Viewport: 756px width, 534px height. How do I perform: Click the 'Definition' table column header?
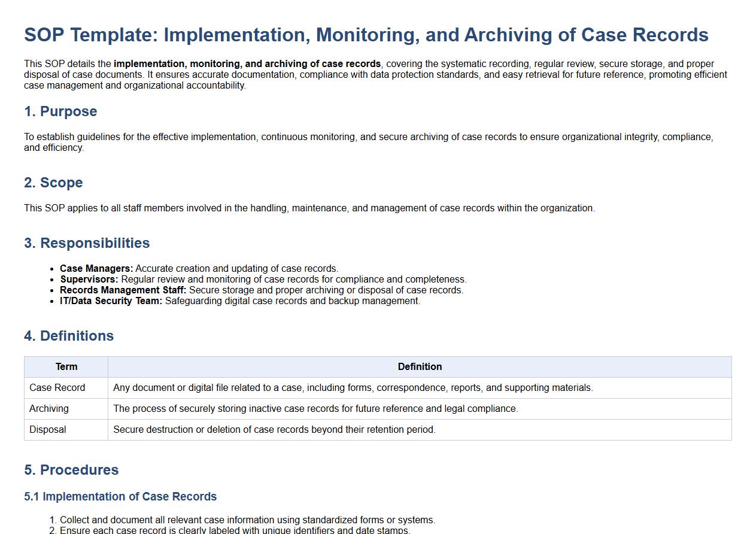pyautogui.click(x=420, y=367)
